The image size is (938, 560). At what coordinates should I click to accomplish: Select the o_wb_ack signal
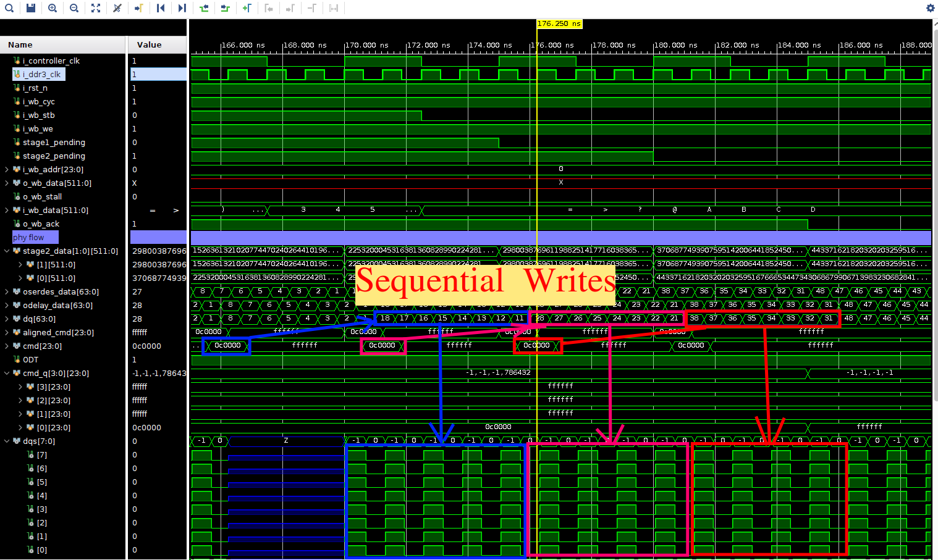point(41,224)
